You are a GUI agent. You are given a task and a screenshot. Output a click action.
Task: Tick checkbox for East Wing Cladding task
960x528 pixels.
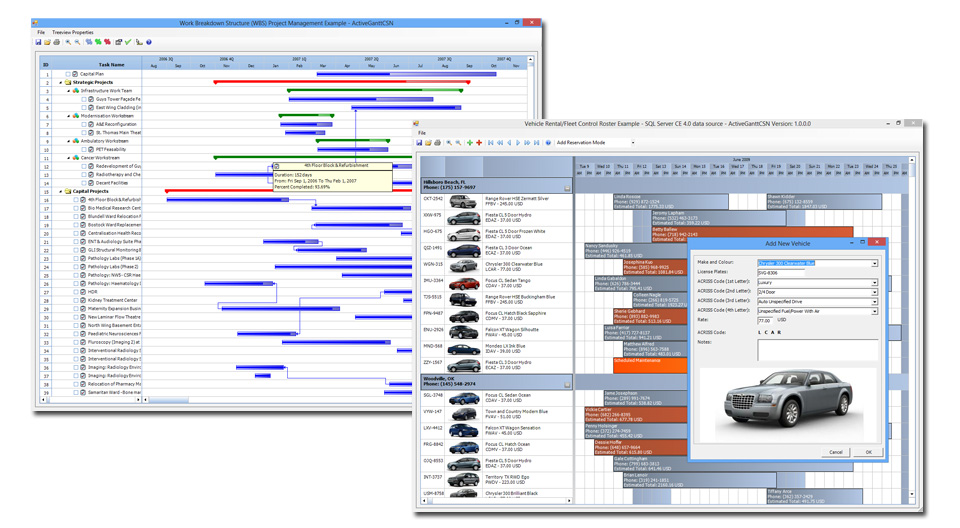84,108
